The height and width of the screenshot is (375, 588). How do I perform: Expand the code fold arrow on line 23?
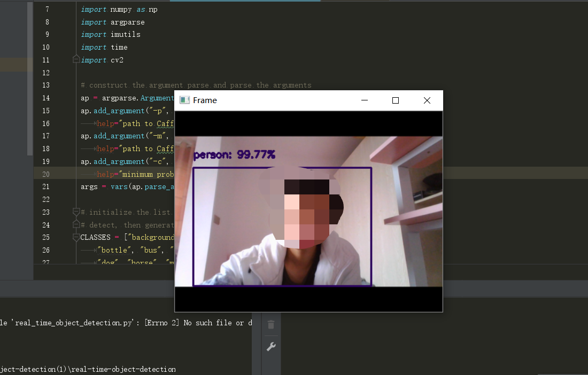coord(75,212)
